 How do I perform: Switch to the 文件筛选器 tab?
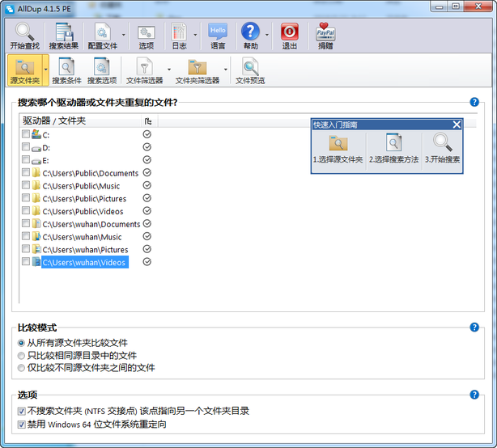tap(145, 70)
